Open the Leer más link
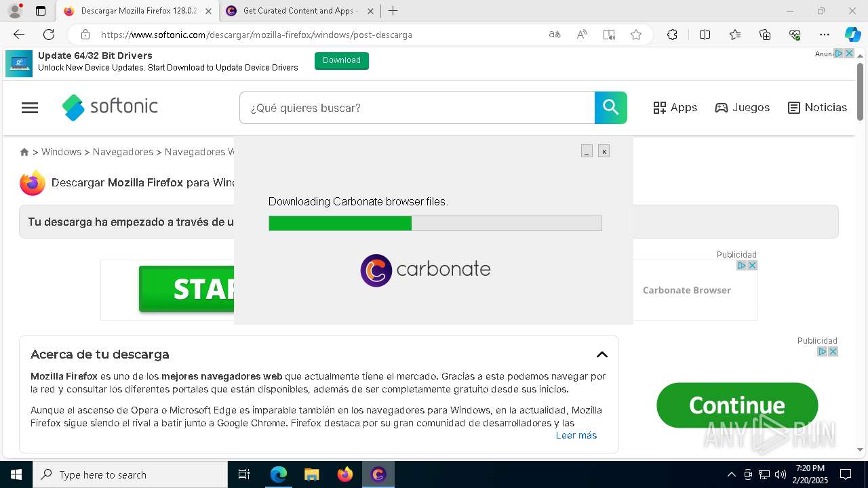 [x=576, y=435]
